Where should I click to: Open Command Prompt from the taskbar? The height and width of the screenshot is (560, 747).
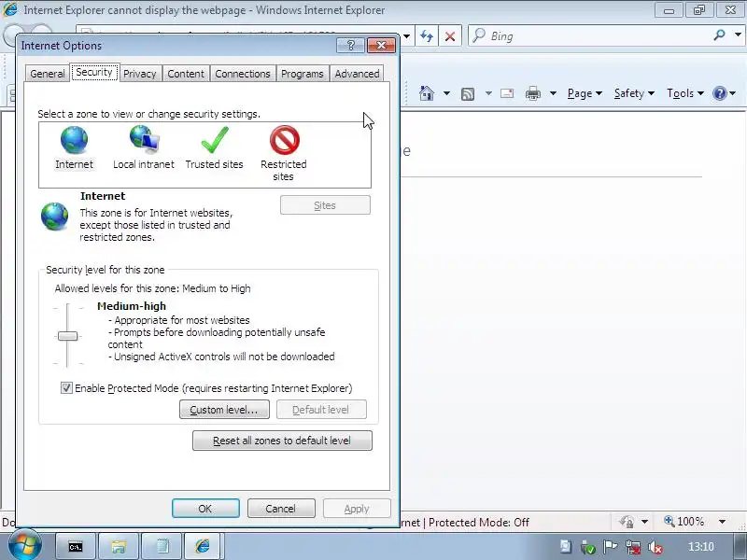tap(76, 547)
